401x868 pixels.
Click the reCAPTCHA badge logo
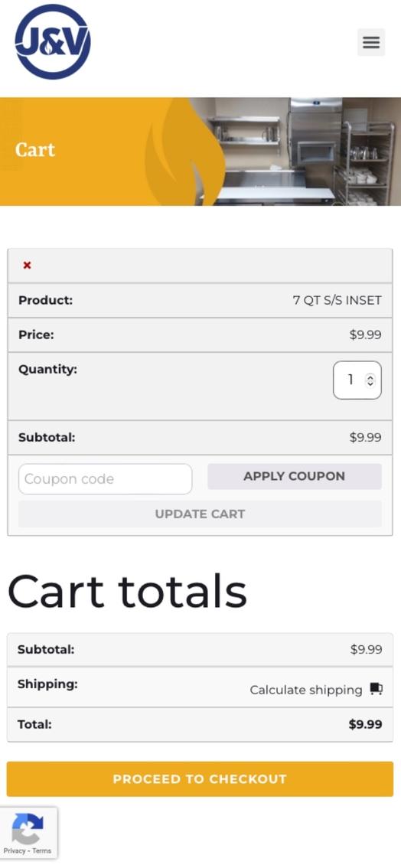coord(28,828)
